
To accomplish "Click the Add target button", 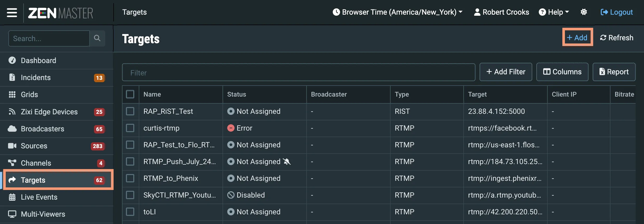I will 578,37.
